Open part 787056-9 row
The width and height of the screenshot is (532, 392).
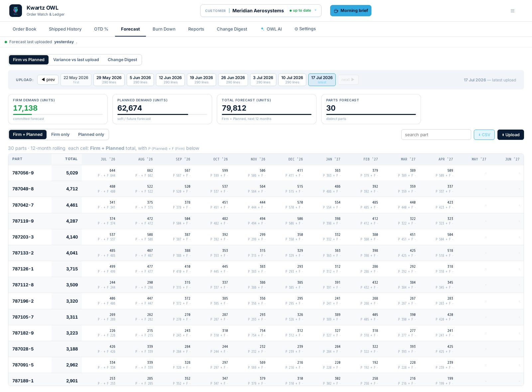tap(266, 173)
